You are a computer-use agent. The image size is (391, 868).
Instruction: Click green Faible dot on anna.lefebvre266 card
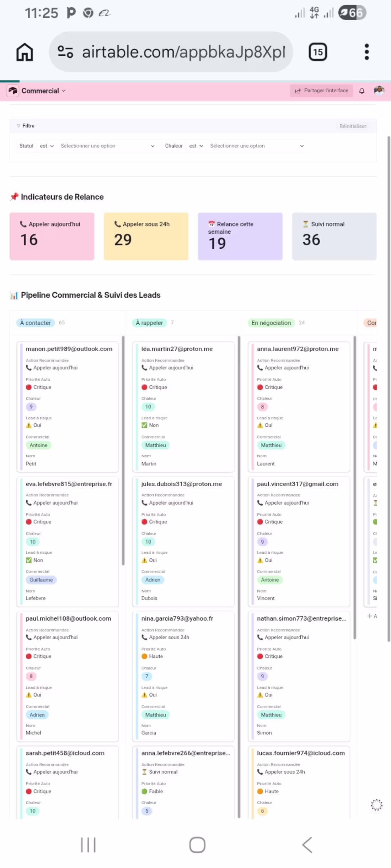pos(144,791)
